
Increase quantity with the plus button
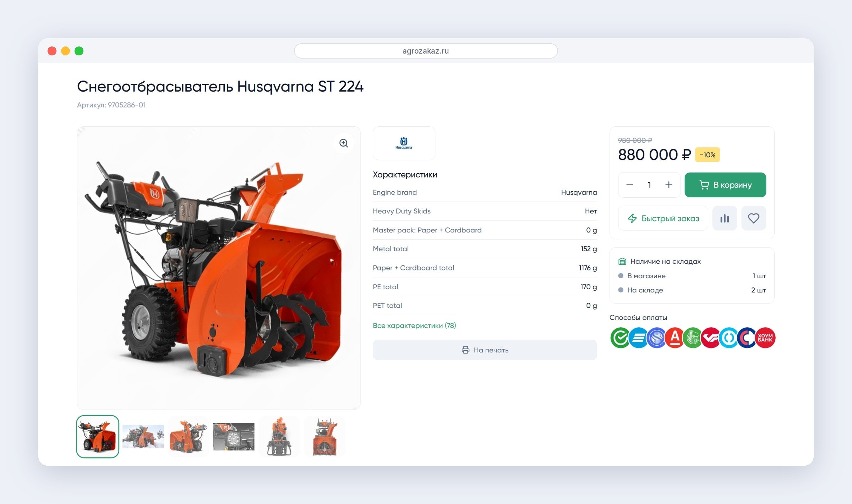pyautogui.click(x=669, y=185)
